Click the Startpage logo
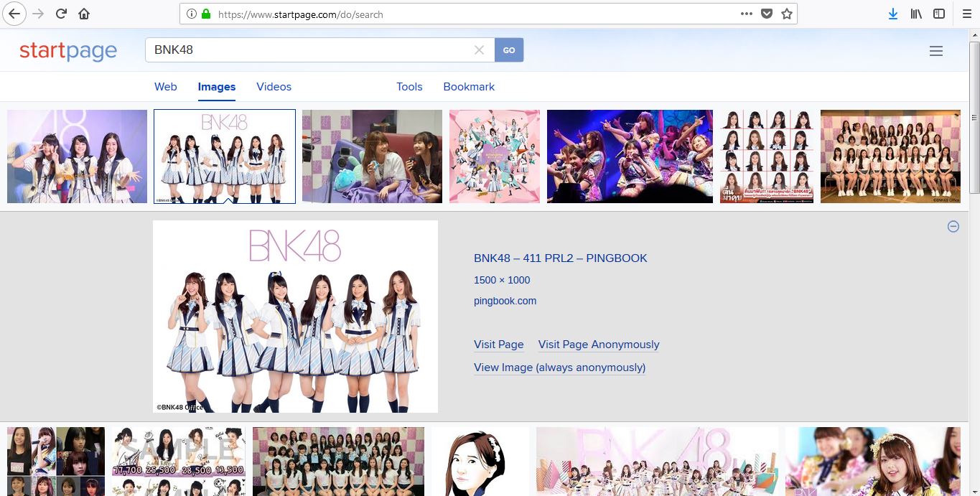 click(x=68, y=50)
